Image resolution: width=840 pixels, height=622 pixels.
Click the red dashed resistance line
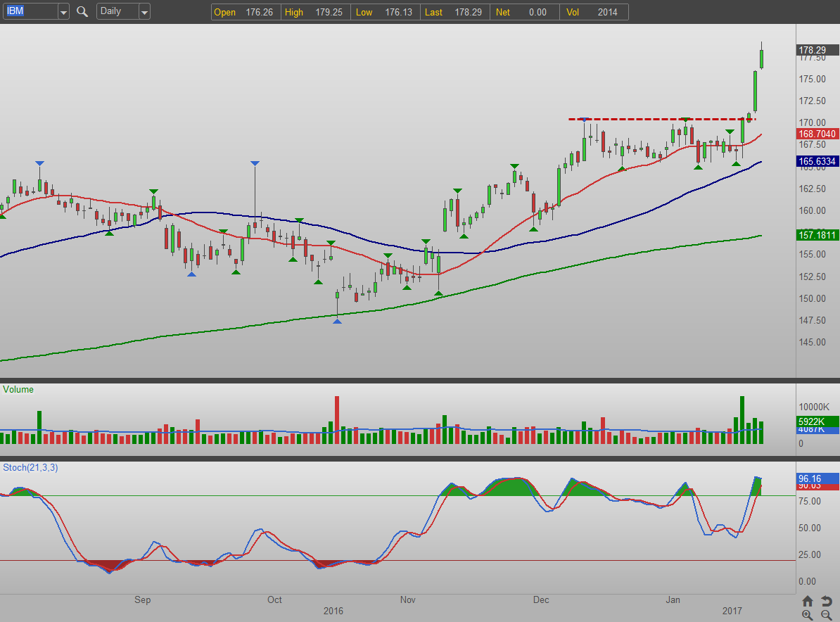[633, 119]
